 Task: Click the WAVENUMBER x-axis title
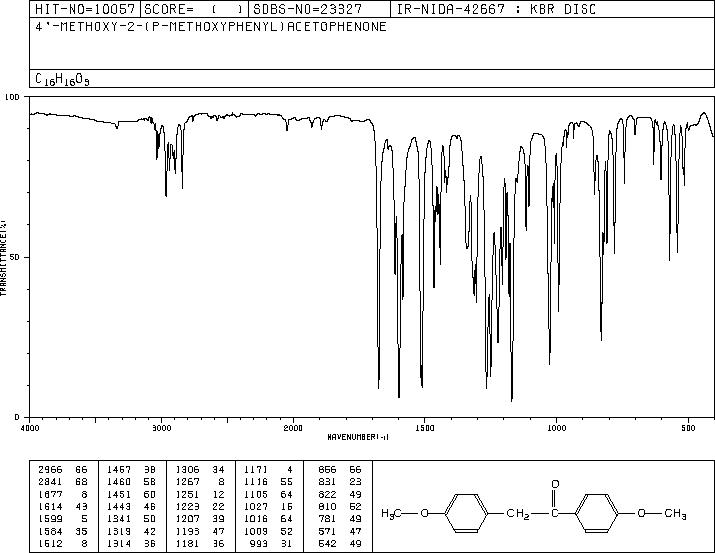click(358, 437)
